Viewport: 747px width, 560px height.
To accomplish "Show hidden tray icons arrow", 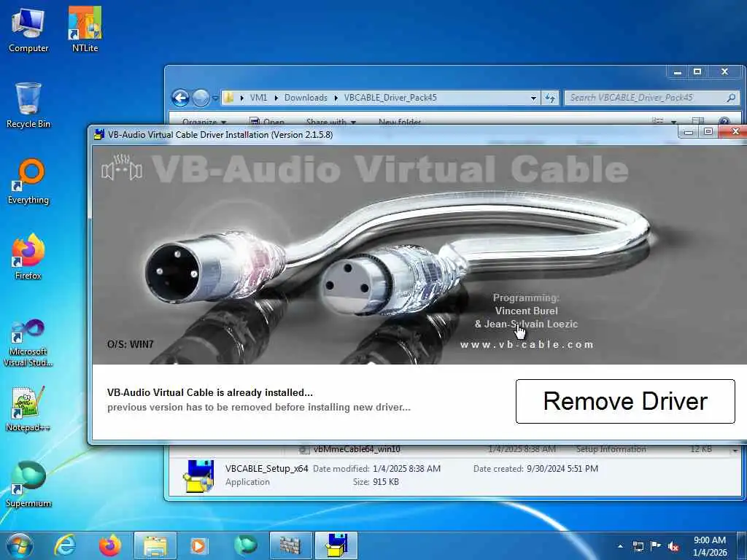I will (x=620, y=546).
